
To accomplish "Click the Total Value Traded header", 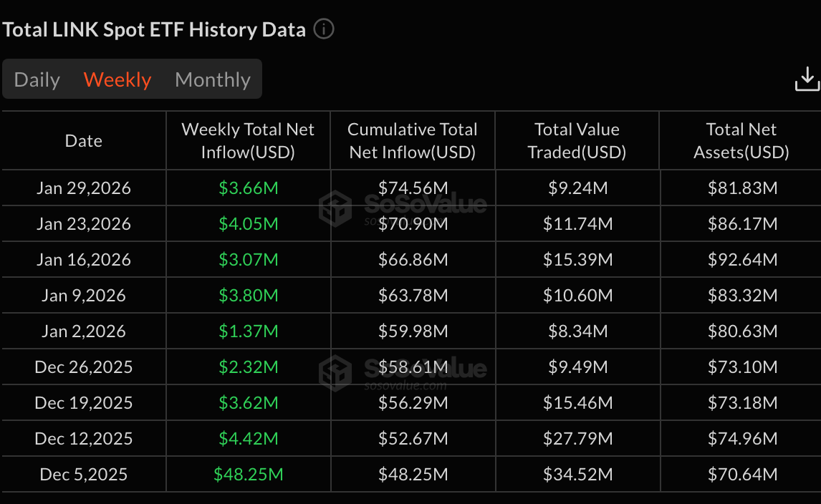I will (x=577, y=141).
